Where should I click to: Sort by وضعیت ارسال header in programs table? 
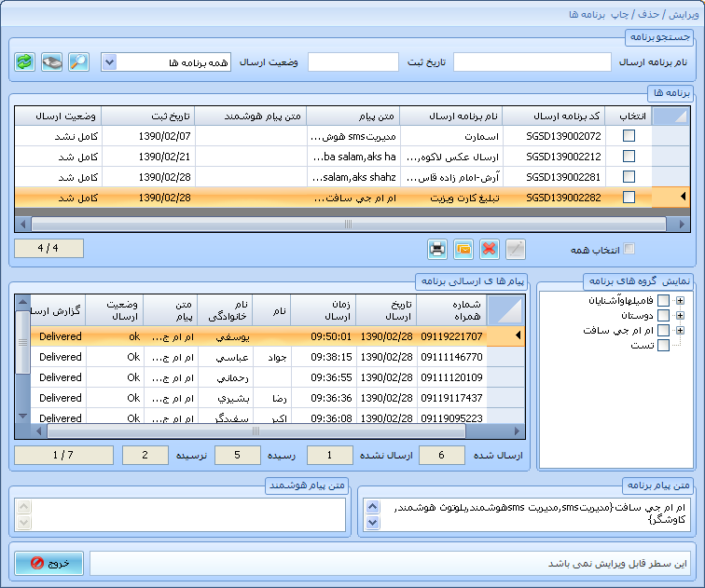[x=59, y=116]
